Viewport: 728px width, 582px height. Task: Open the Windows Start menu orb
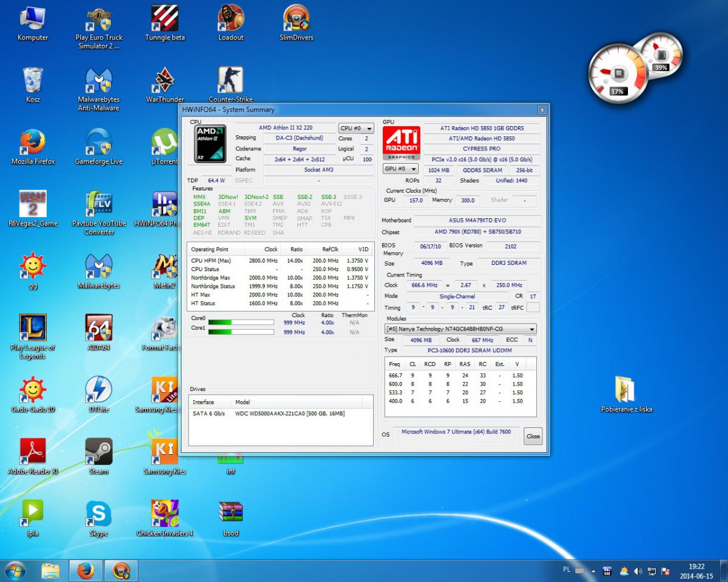[x=15, y=570]
